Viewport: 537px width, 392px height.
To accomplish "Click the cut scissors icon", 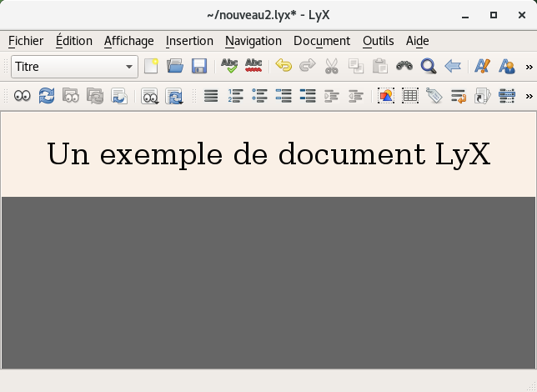I will 332,66.
